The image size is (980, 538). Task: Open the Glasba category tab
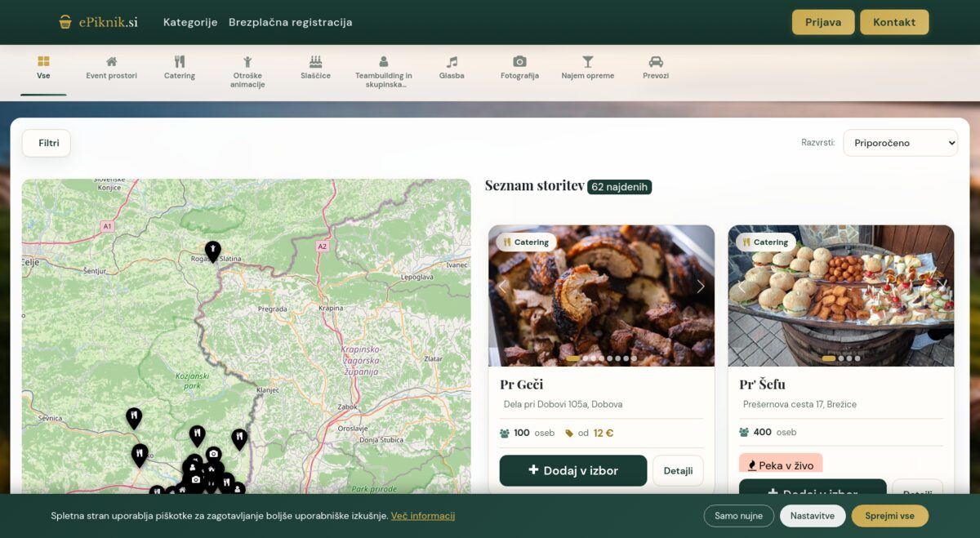click(452, 69)
